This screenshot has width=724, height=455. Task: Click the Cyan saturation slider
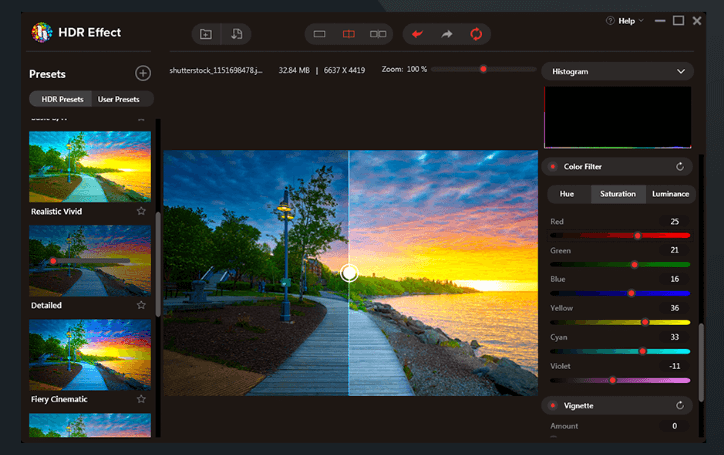point(620,352)
